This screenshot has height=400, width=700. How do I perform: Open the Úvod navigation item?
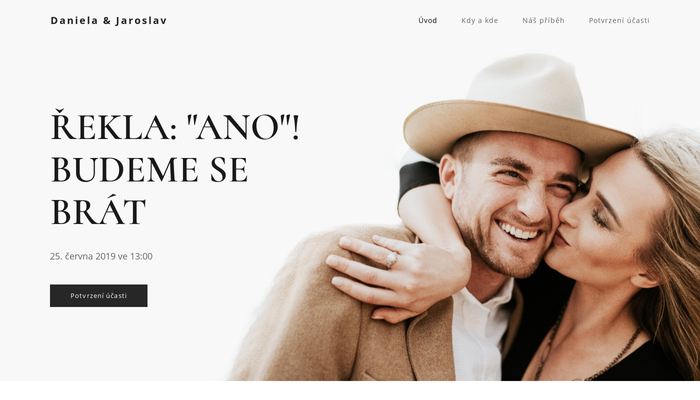click(x=427, y=21)
